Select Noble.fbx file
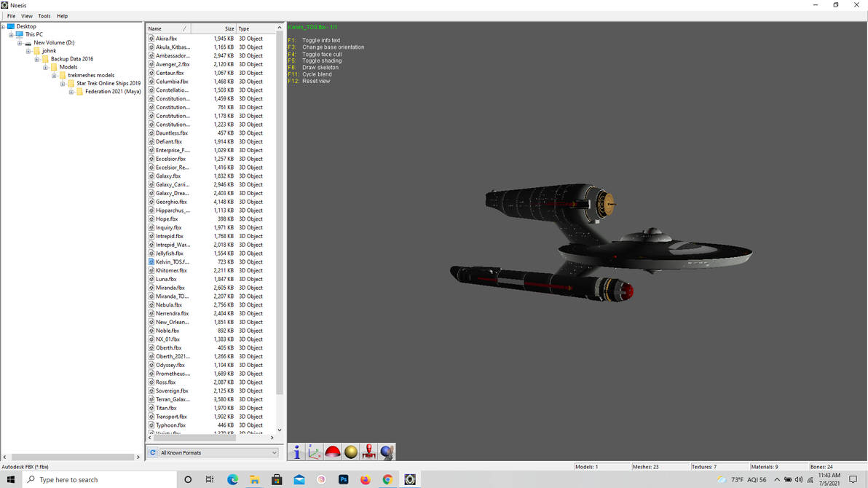868x488 pixels. point(167,331)
